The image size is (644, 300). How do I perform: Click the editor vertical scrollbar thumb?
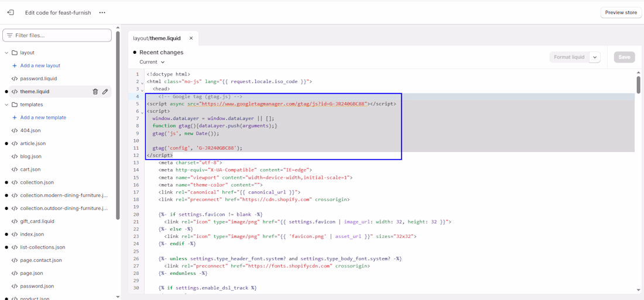click(x=638, y=84)
